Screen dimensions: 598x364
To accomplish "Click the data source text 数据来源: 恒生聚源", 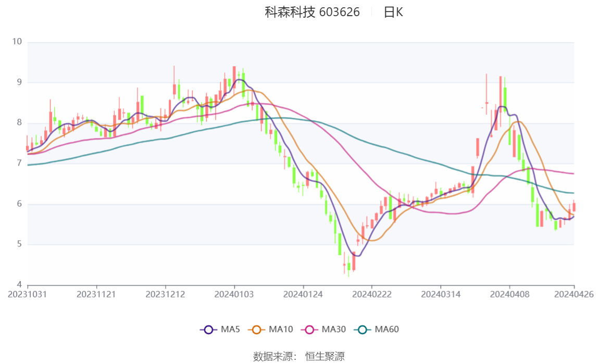I will [x=299, y=357].
